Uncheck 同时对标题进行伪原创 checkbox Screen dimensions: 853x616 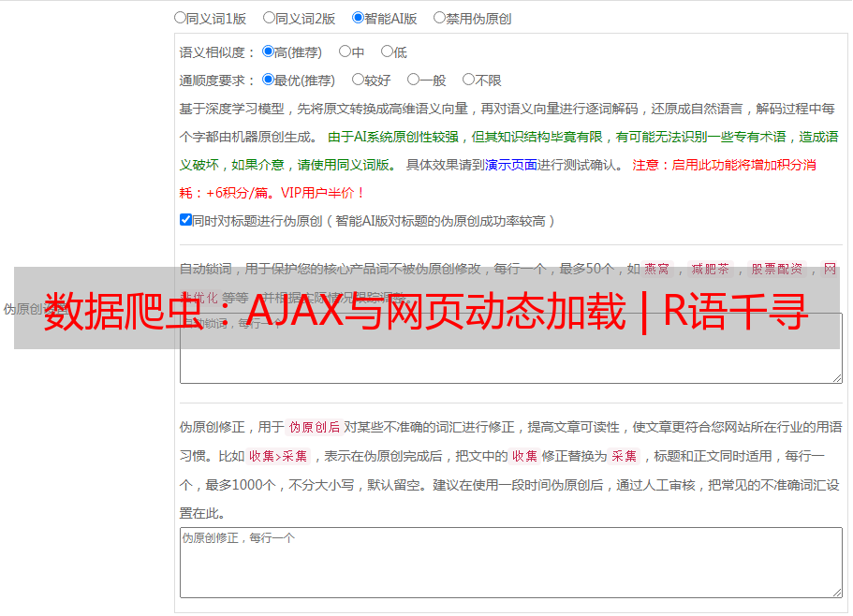(185, 221)
